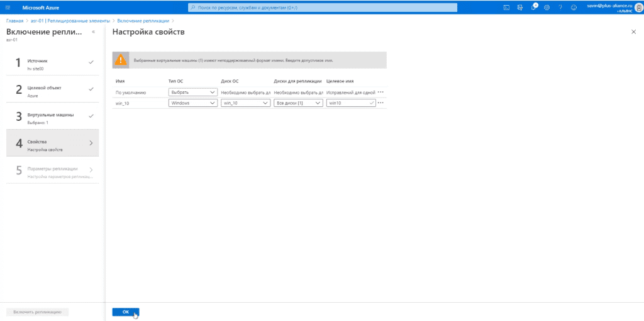Open the more options ellipsis for the win_10 row
The height and width of the screenshot is (321, 644).
pyautogui.click(x=380, y=103)
